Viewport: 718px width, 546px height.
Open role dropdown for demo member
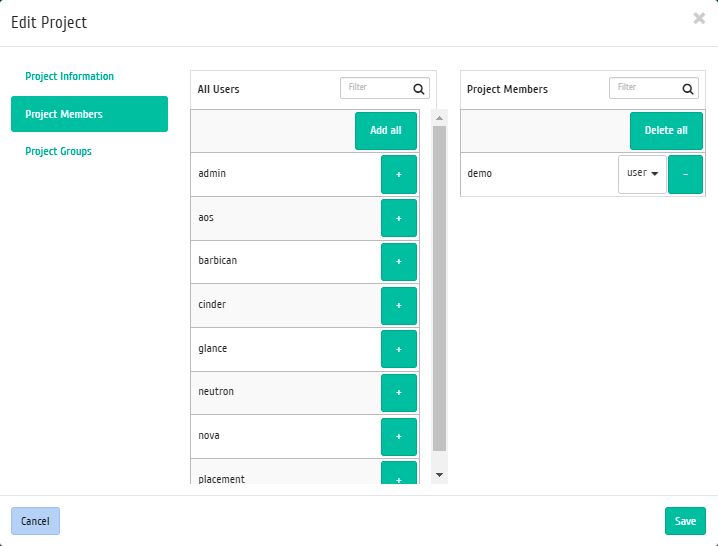(x=642, y=174)
